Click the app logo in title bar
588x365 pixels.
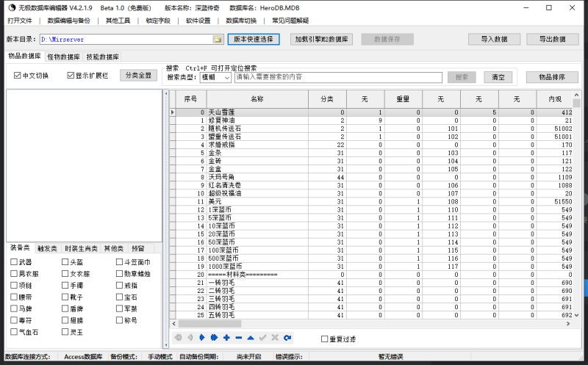click(x=12, y=8)
